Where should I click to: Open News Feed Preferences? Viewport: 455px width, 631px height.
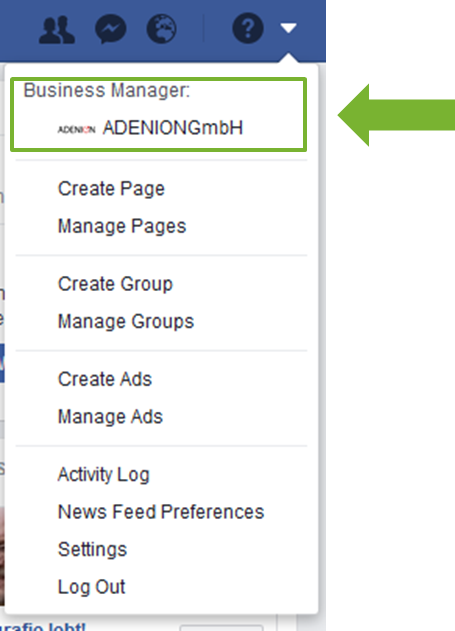pos(161,512)
